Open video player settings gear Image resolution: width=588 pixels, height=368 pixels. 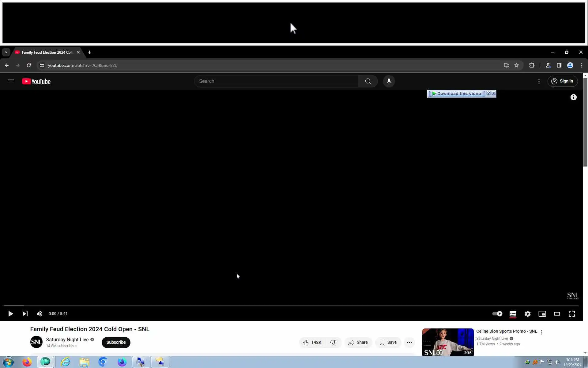[528, 314]
